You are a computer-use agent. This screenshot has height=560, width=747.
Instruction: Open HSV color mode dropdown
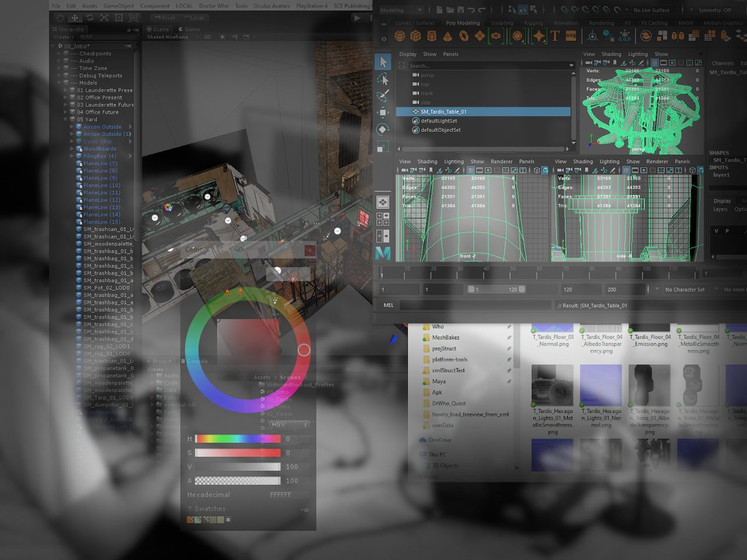coord(289,424)
